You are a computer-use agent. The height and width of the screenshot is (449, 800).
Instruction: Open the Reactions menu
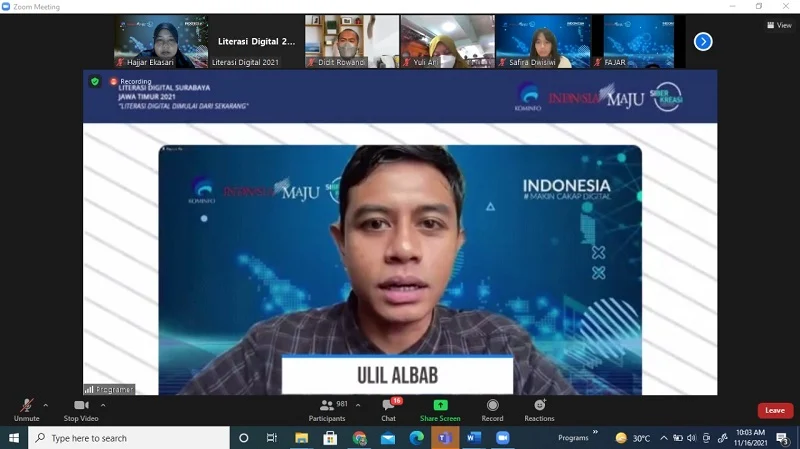pyautogui.click(x=539, y=410)
